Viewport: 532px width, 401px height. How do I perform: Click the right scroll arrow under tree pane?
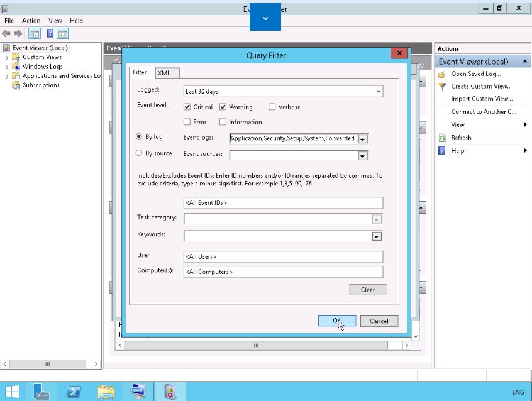coord(96,364)
